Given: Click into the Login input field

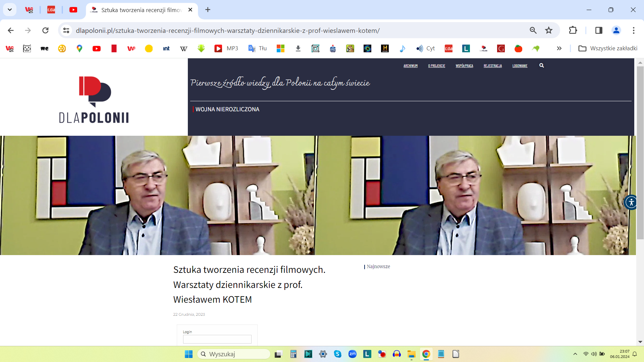Looking at the screenshot, I should pyautogui.click(x=217, y=339).
